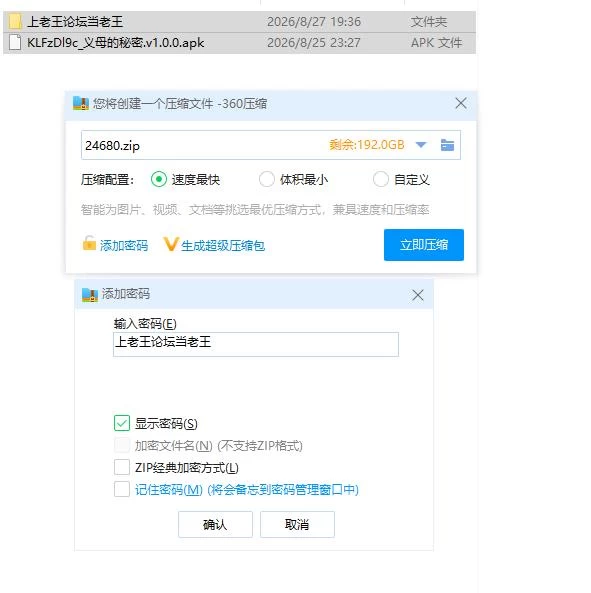Click date 2026/8/25 23:27 cell

pos(314,43)
